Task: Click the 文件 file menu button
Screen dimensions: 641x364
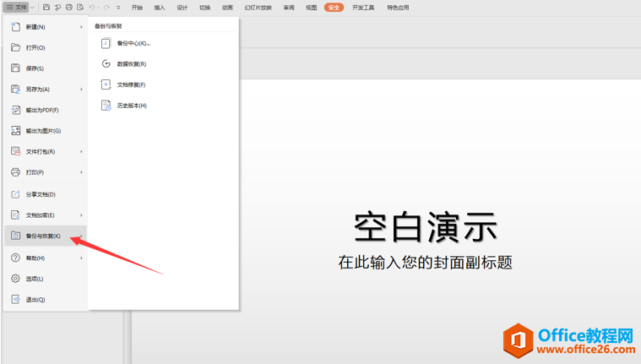Action: click(x=17, y=8)
